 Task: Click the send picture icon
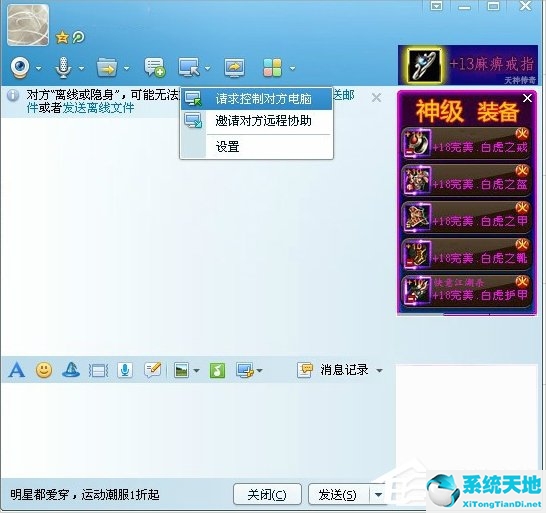(181, 370)
